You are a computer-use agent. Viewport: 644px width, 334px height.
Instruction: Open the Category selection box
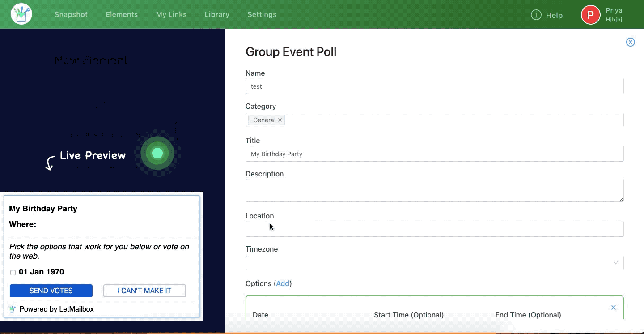tap(434, 120)
